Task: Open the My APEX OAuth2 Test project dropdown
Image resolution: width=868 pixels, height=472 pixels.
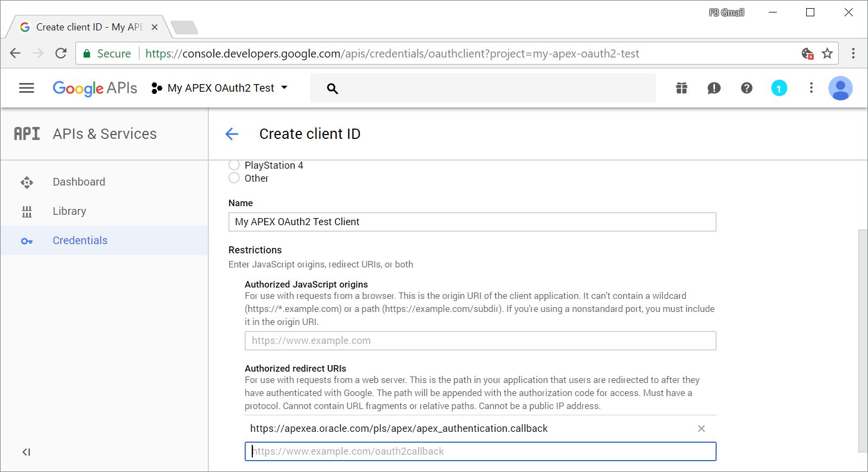Action: point(220,88)
